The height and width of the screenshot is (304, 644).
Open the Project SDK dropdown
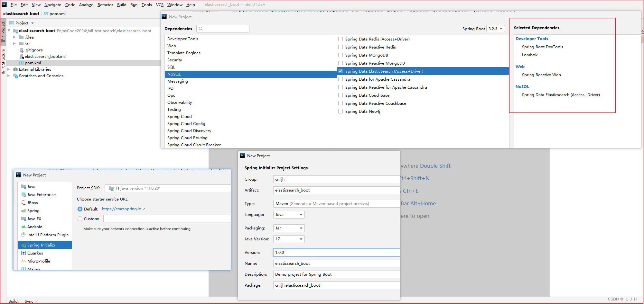click(168, 188)
